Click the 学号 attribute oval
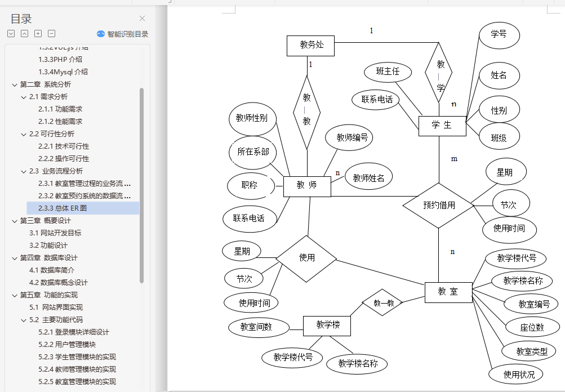 point(499,35)
